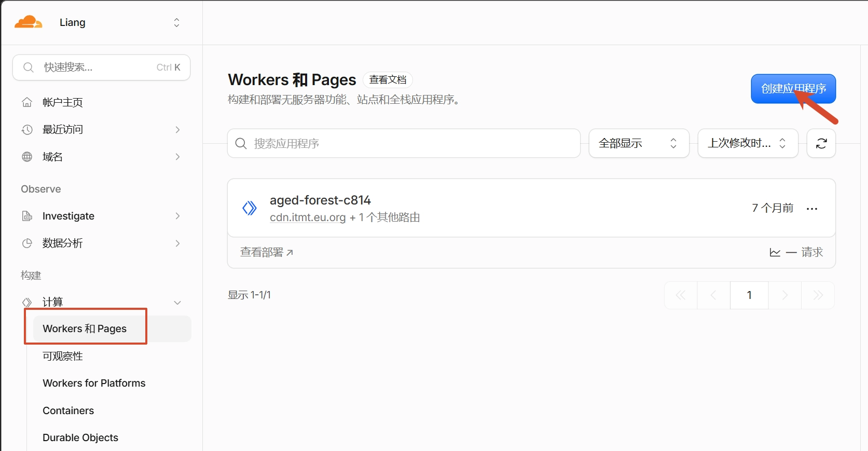868x451 pixels.
Task: Click the diamond icon beside 计算
Action: click(27, 302)
